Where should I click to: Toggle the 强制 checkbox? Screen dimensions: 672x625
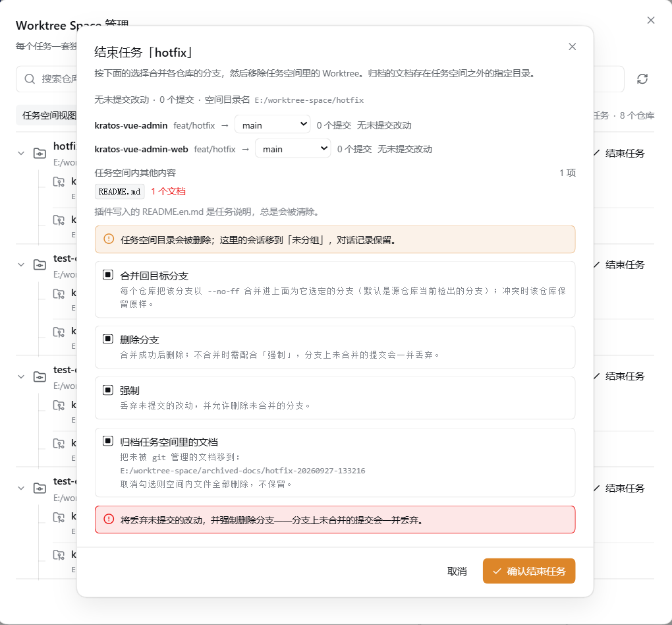click(108, 390)
